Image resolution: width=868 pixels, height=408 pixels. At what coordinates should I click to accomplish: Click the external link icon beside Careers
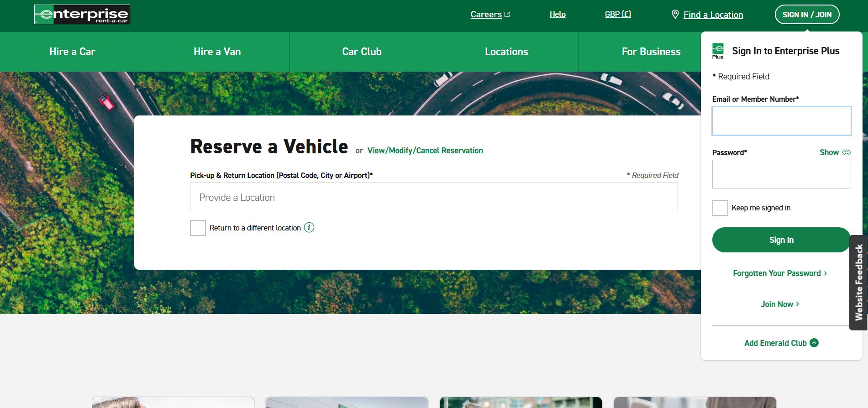507,15
